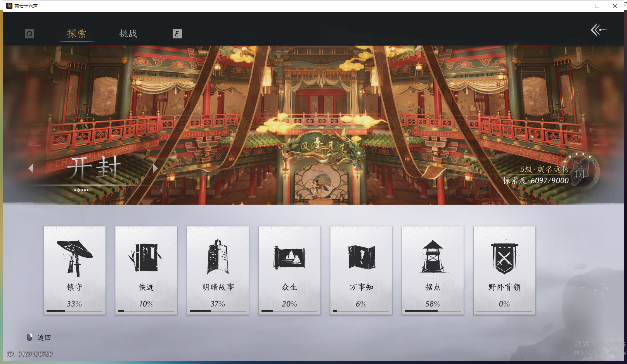This screenshot has width=627, height=364.
Task: Click the 据点 58% progress bar
Action: pyautogui.click(x=433, y=311)
